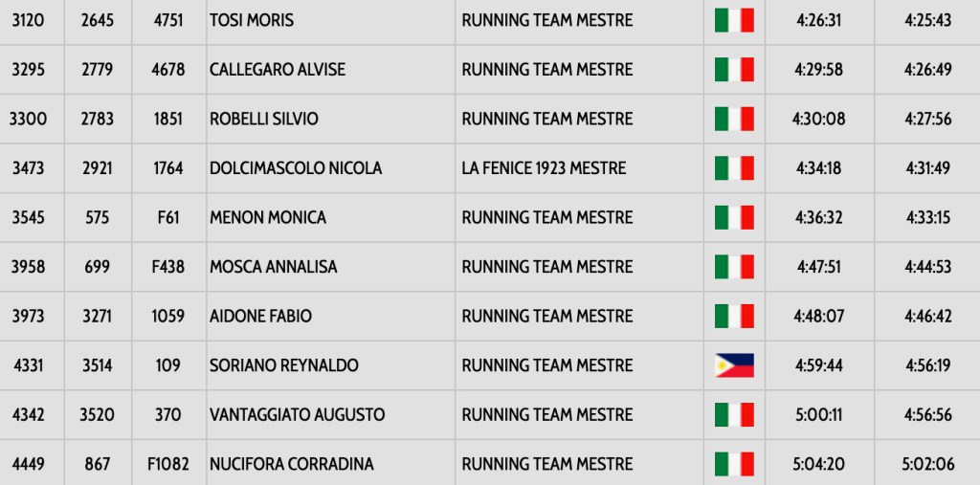Click the name SORIANO REYNALDO
Image resolution: width=980 pixels, height=485 pixels.
pos(284,365)
